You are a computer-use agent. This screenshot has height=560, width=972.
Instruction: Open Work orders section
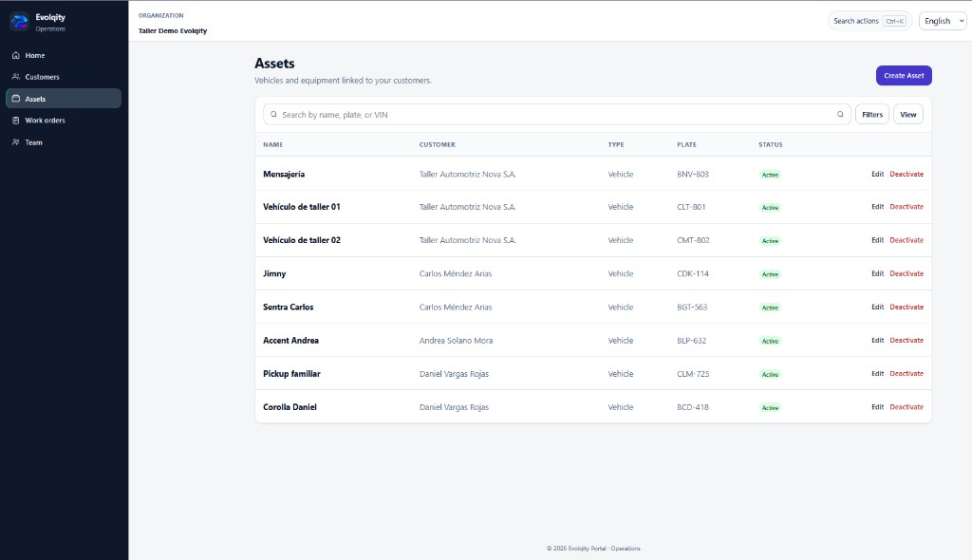(64, 121)
